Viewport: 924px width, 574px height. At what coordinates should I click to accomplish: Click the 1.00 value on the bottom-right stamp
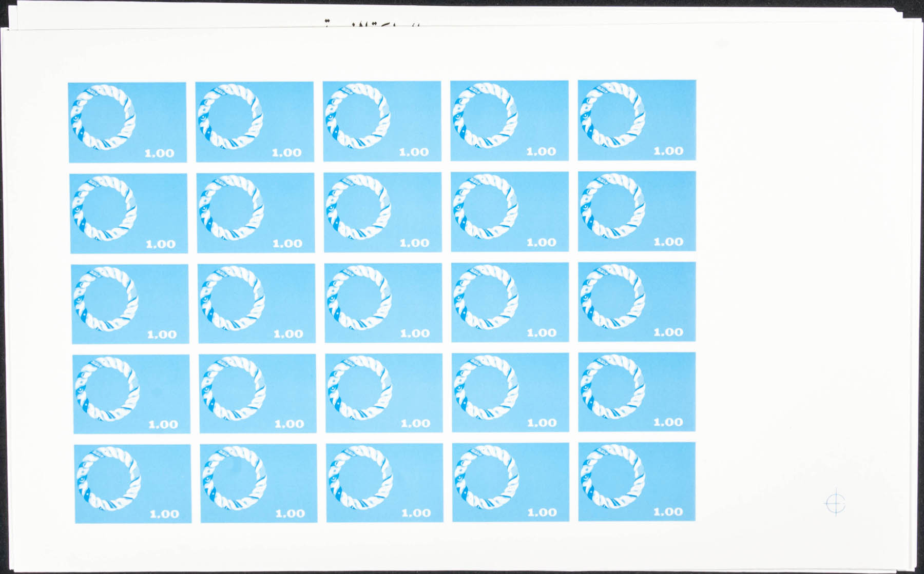(668, 512)
